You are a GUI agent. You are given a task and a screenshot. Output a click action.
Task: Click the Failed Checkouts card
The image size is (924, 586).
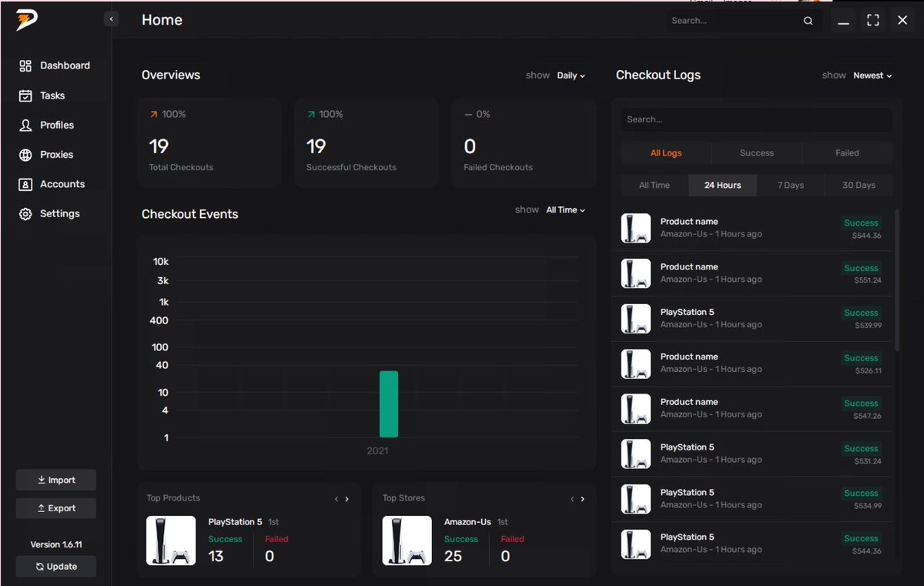tap(524, 142)
